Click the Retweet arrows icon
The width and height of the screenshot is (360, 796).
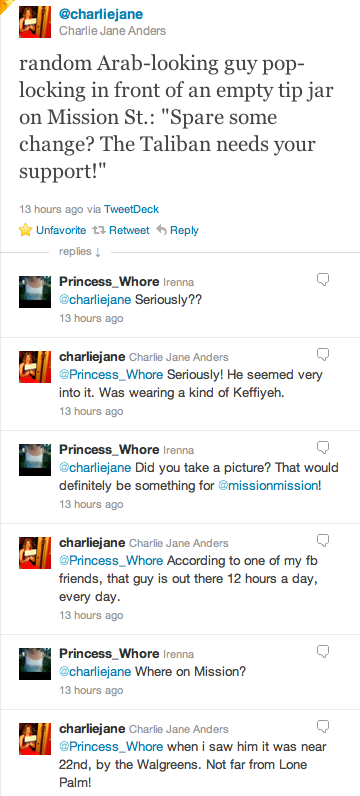(x=99, y=230)
